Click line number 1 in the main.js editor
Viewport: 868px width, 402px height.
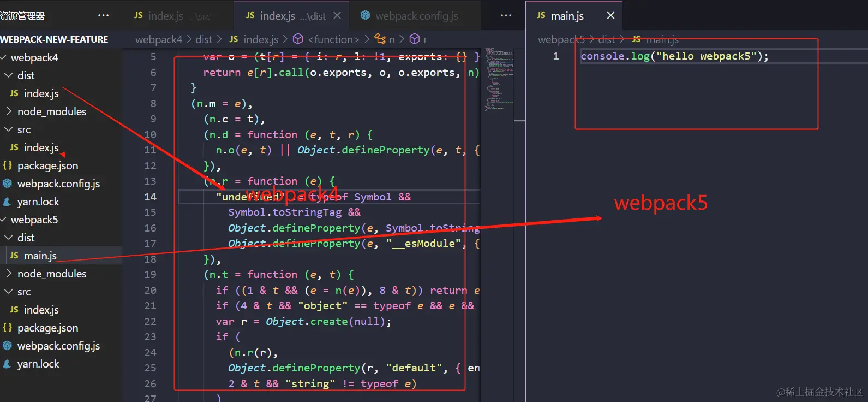(x=556, y=56)
